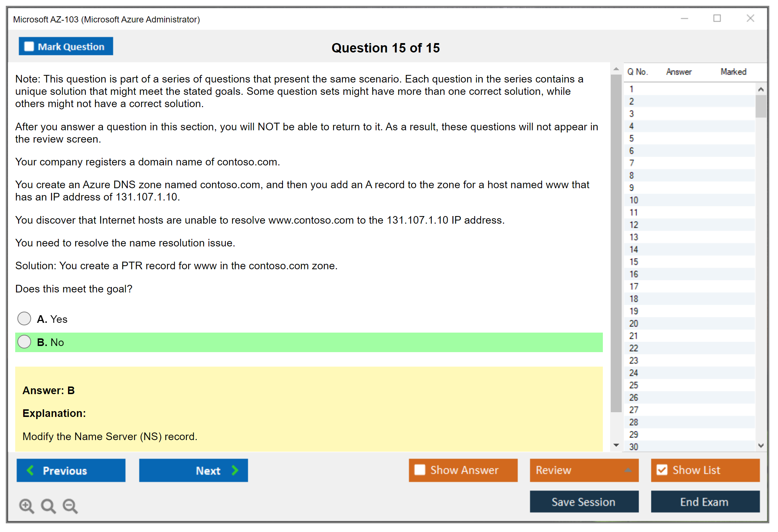Click the left arrow on the Previous button
Viewport: 778px width, 532px height.
(31, 470)
